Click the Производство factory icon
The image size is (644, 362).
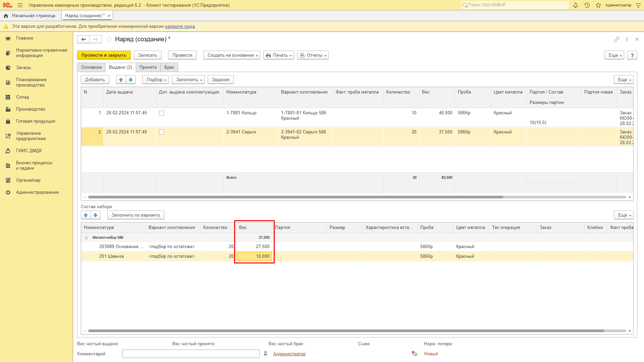(x=8, y=109)
